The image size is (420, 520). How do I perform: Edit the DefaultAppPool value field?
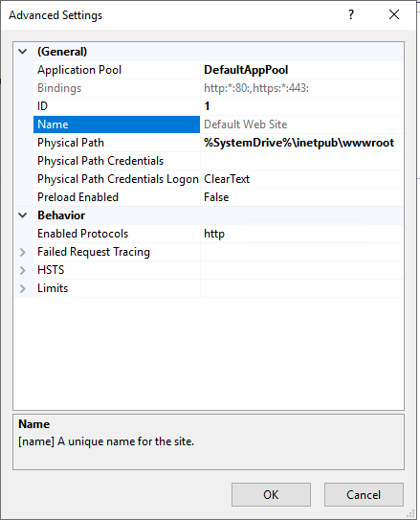301,70
